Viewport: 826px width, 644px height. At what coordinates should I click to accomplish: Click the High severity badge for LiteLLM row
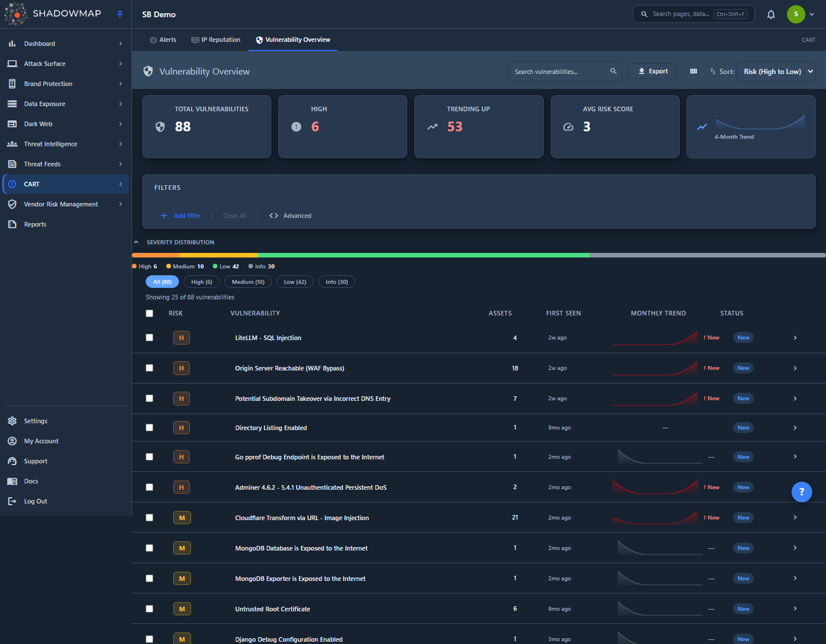181,338
